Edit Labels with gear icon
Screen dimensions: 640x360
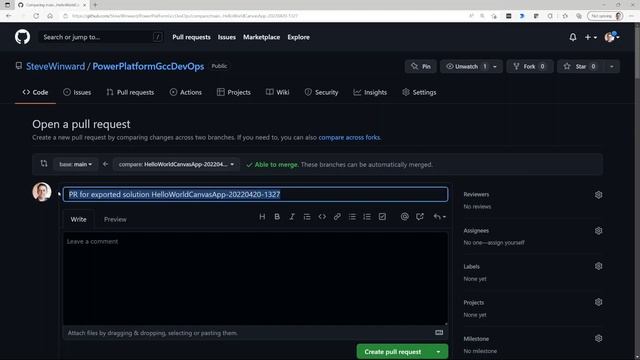pos(598,266)
